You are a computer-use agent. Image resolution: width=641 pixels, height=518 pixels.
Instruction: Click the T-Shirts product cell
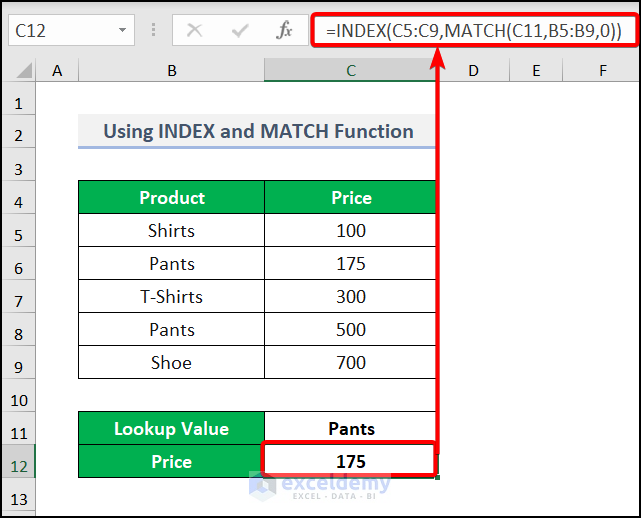[172, 297]
